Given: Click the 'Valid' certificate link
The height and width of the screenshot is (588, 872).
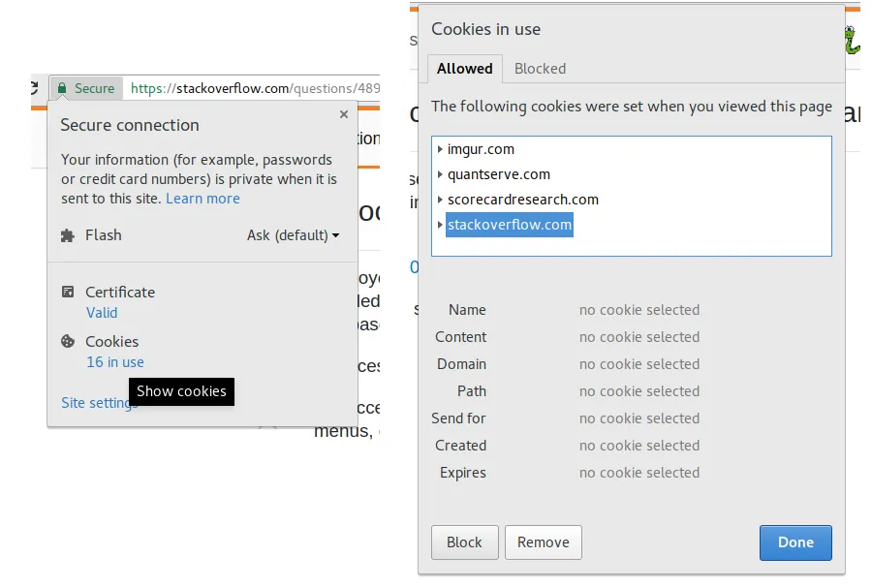Looking at the screenshot, I should click(x=102, y=313).
